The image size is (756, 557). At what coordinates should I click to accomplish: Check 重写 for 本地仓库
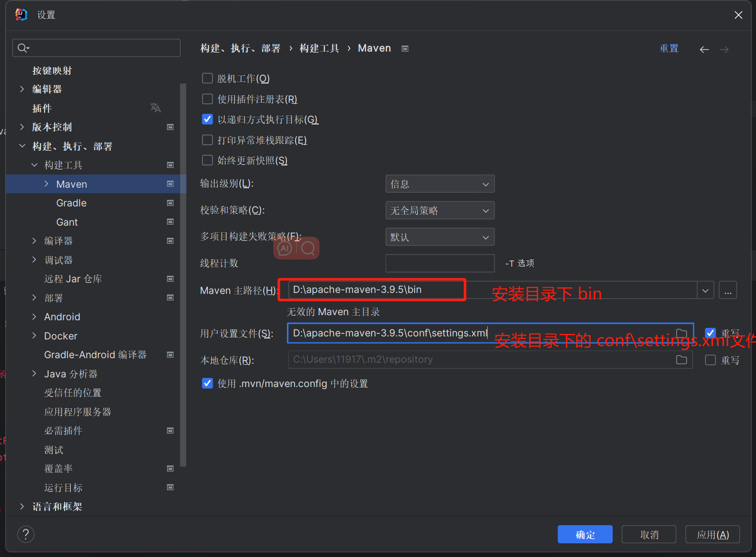pyautogui.click(x=710, y=360)
